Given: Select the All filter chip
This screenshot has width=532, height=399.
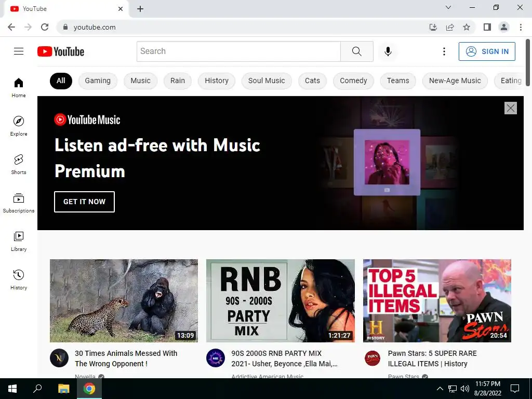Looking at the screenshot, I should point(61,81).
